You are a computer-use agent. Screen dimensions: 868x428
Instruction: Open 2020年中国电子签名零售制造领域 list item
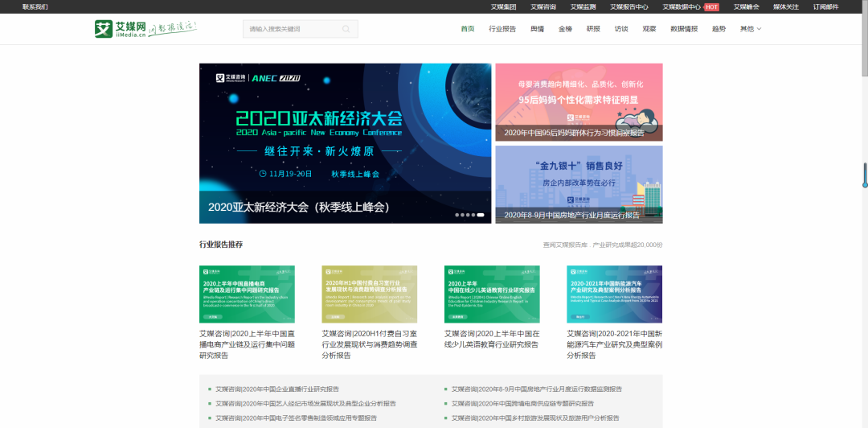296,418
